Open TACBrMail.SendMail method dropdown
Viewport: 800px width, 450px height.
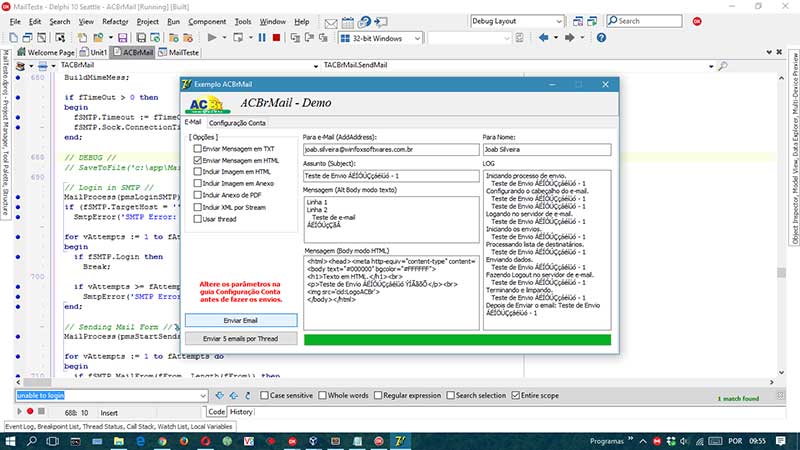click(711, 66)
